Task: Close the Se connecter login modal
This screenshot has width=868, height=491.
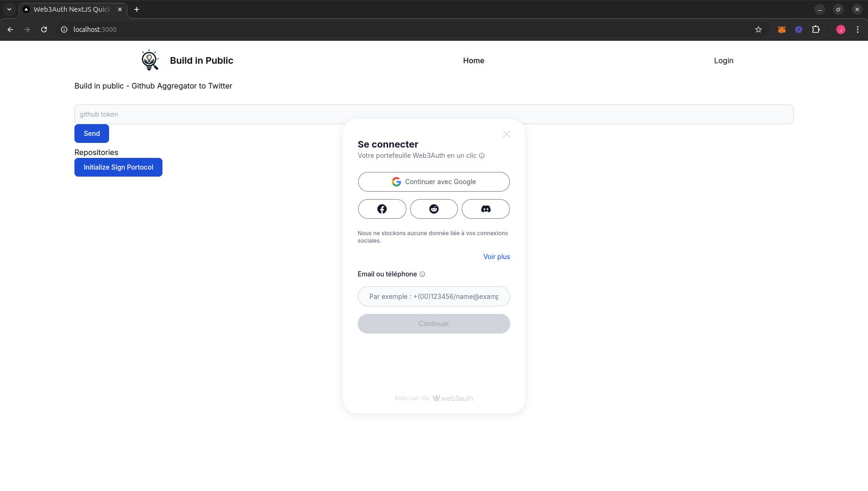Action: (507, 134)
